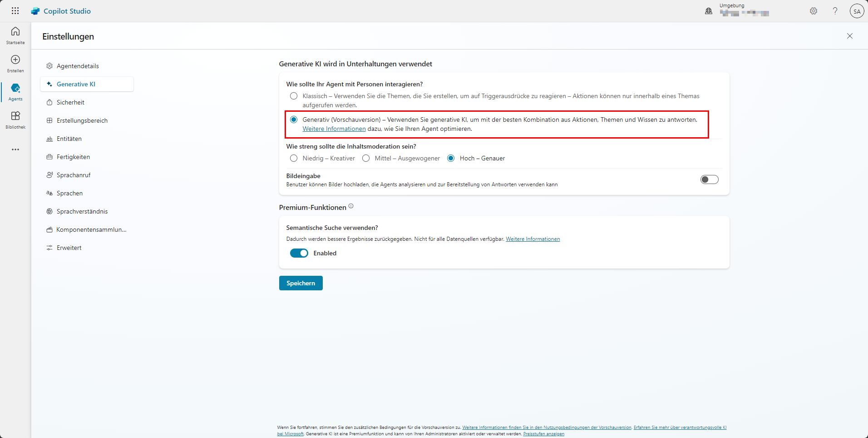Select Generativ (Vorschauversion) radio option
This screenshot has height=438, width=868.
coord(294,119)
